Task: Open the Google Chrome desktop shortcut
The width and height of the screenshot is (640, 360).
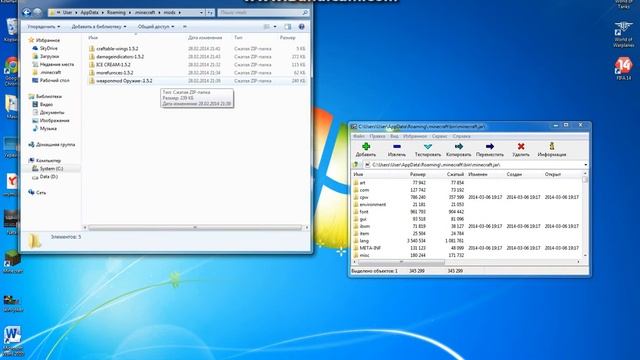Action: (11, 70)
